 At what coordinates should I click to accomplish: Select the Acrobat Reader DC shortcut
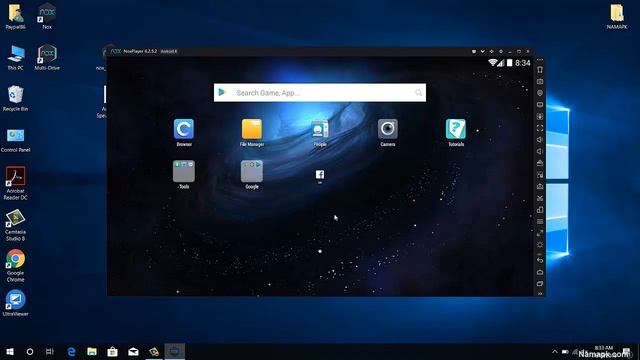pos(15,183)
